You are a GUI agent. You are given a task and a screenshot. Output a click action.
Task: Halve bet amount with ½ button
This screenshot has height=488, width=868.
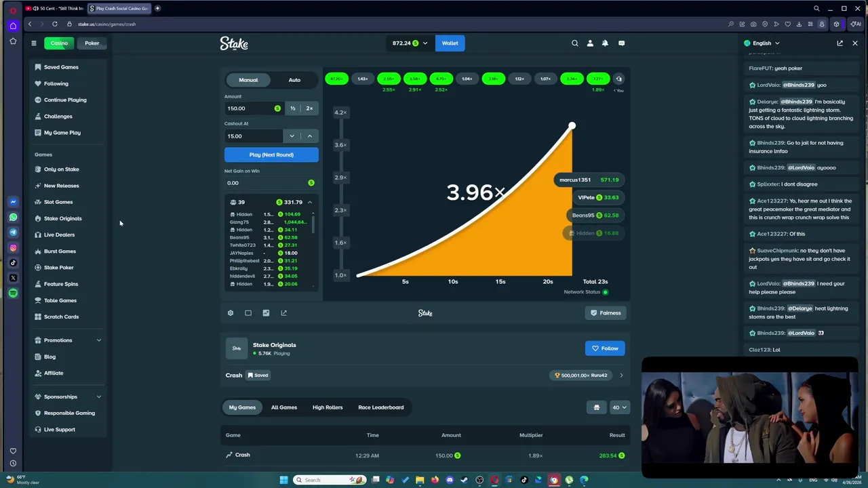pyautogui.click(x=293, y=108)
